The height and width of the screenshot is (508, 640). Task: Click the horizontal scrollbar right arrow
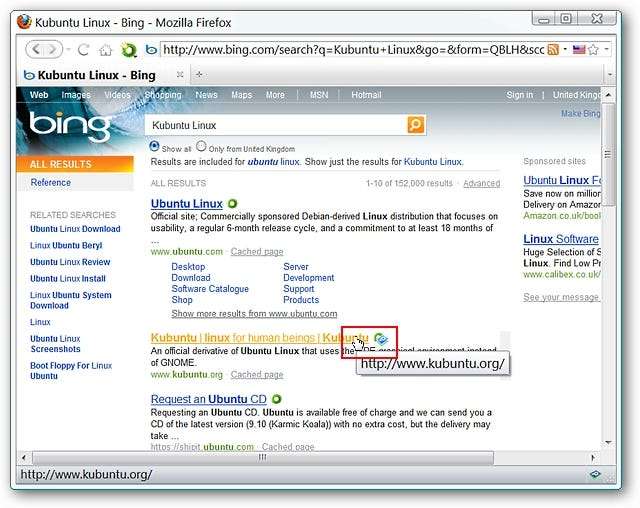[x=593, y=457]
